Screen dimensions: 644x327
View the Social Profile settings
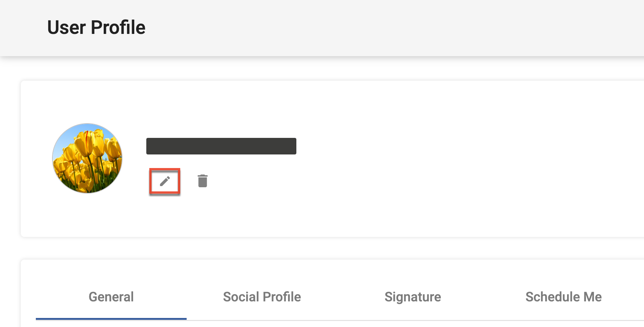pos(262,297)
